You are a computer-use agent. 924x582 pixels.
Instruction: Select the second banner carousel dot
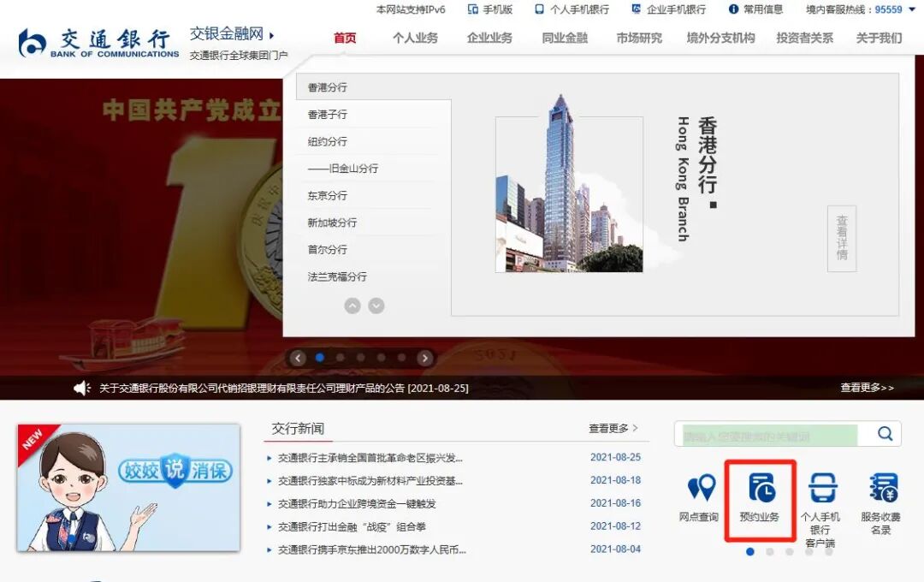click(340, 358)
